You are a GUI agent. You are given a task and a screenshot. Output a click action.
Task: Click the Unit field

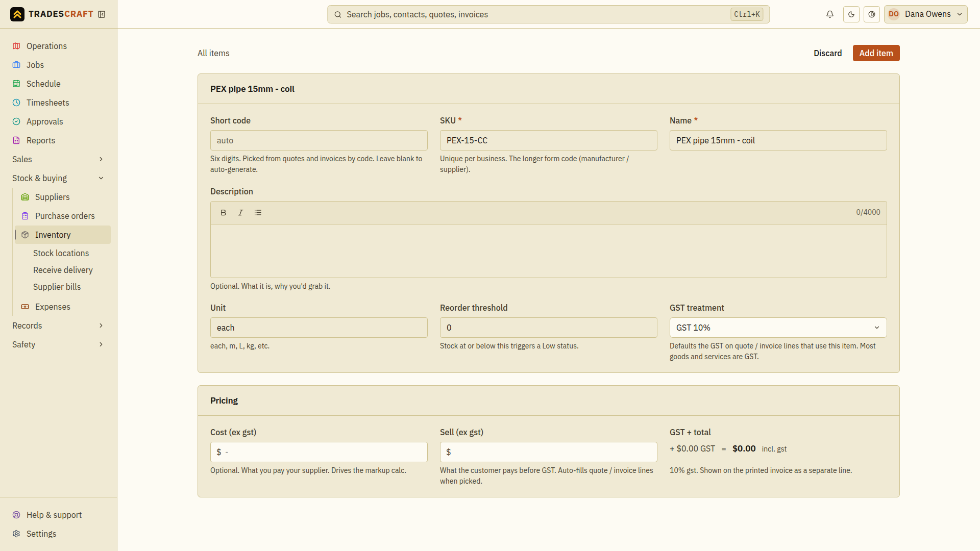(319, 328)
